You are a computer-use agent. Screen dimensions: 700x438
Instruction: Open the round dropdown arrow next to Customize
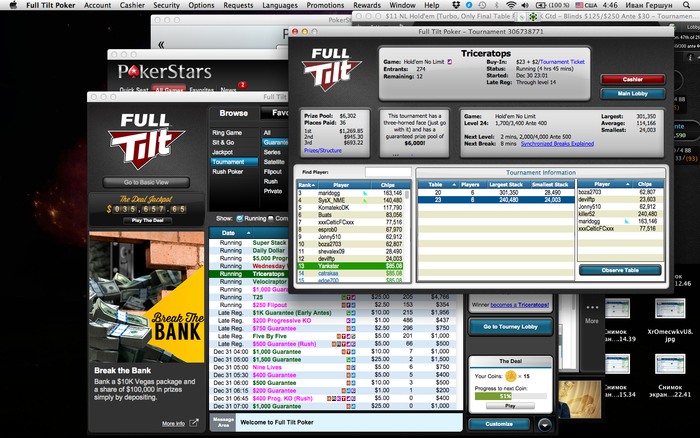coord(545,425)
